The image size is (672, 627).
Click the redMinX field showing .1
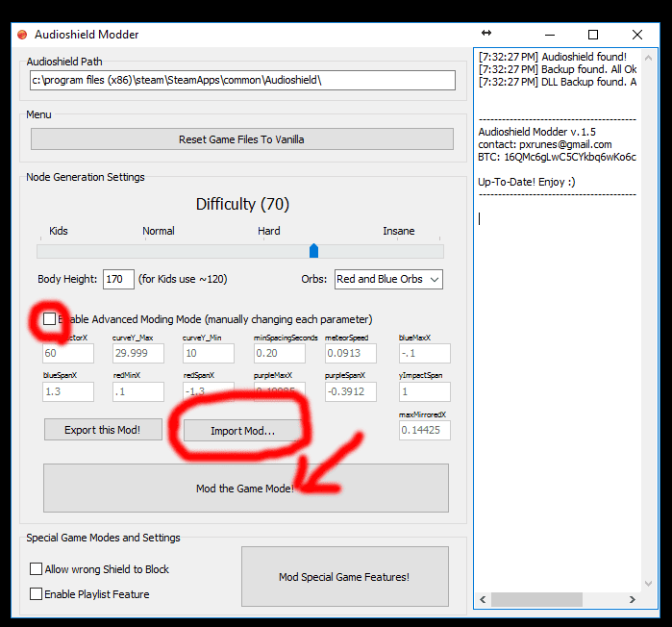[x=138, y=391]
